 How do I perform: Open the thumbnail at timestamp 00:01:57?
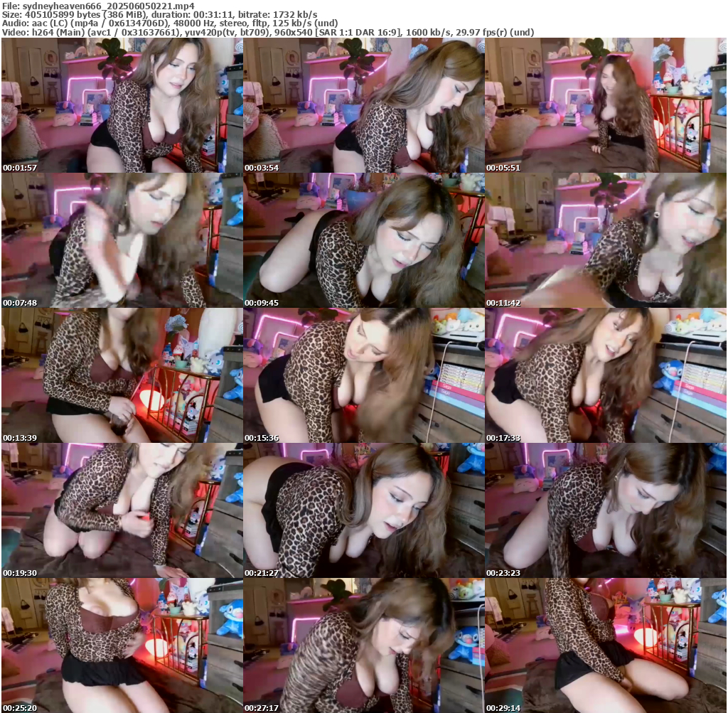(x=122, y=105)
